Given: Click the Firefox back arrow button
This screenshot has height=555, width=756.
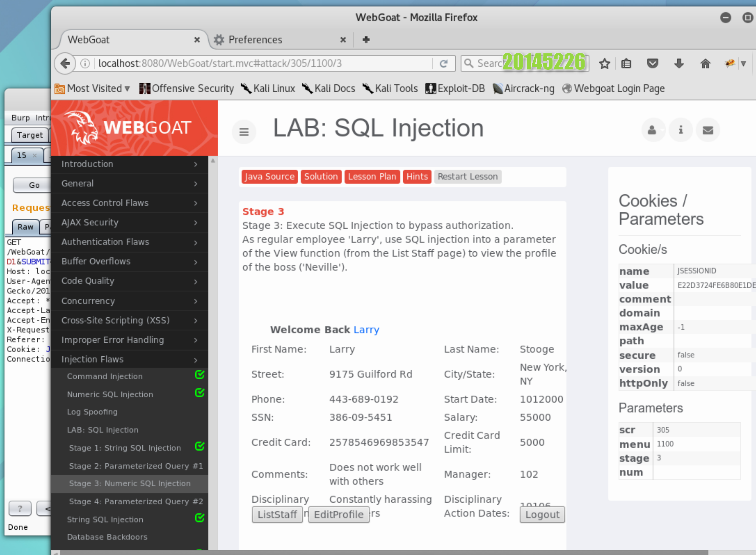Looking at the screenshot, I should point(65,63).
